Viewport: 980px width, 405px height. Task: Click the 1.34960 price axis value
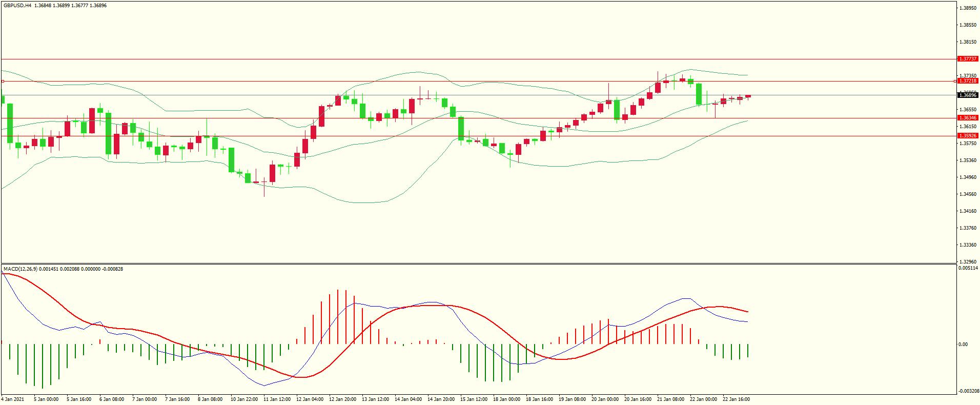click(x=968, y=177)
